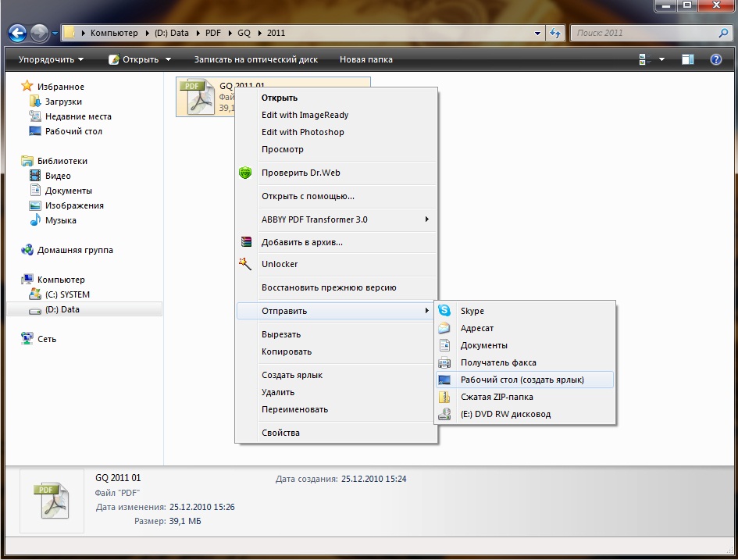The height and width of the screenshot is (560, 738).
Task: Open the Музыка library
Action: [60, 220]
